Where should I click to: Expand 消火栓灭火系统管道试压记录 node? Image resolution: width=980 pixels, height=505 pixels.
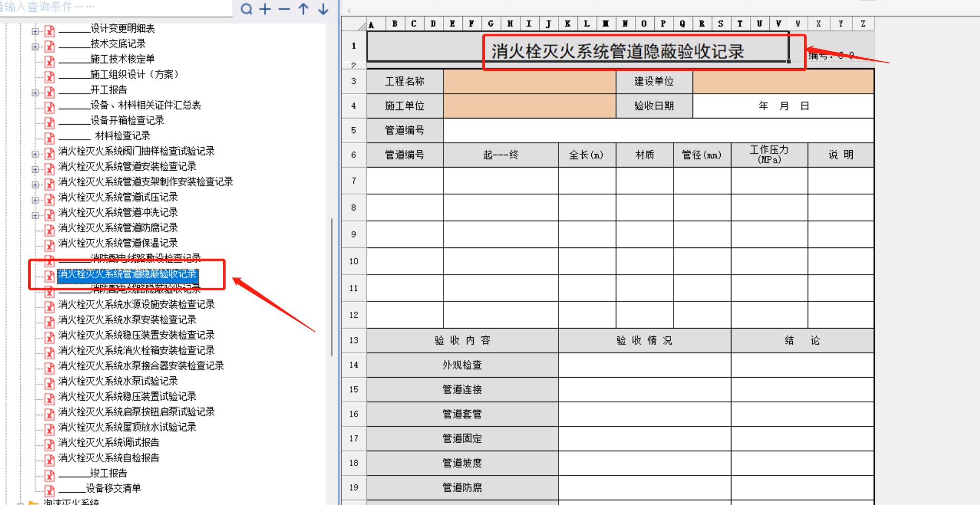click(35, 200)
